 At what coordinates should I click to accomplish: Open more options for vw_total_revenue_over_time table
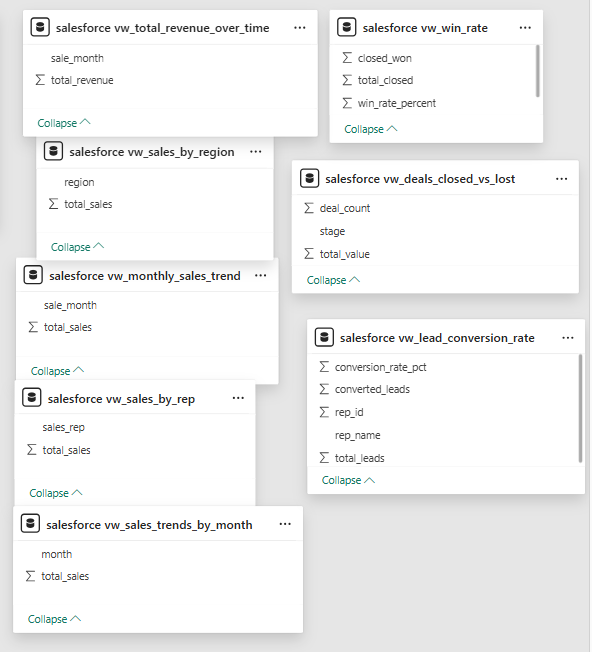300,28
